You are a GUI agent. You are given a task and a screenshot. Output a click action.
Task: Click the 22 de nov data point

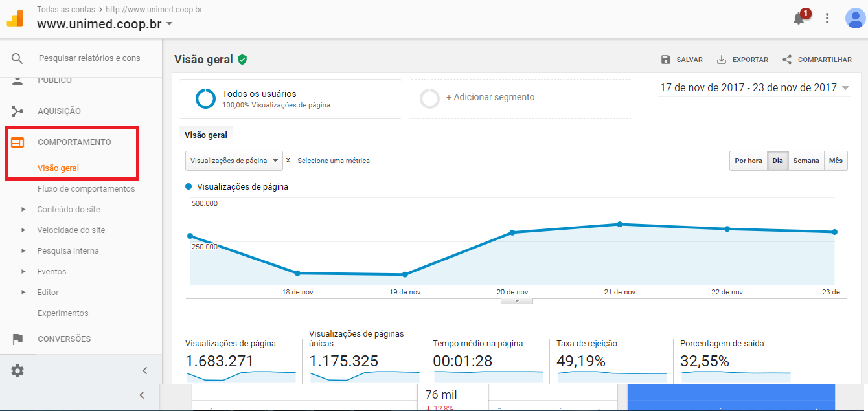coord(727,228)
